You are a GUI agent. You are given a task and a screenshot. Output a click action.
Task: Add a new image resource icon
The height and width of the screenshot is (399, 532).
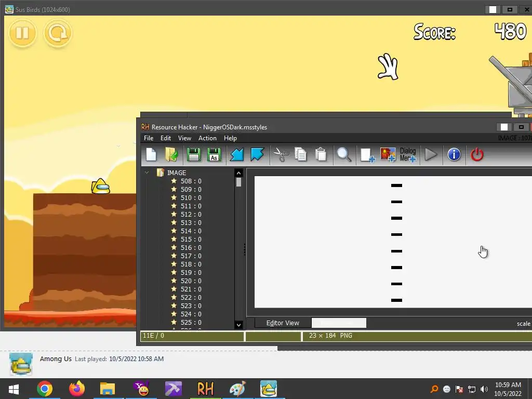(x=388, y=155)
